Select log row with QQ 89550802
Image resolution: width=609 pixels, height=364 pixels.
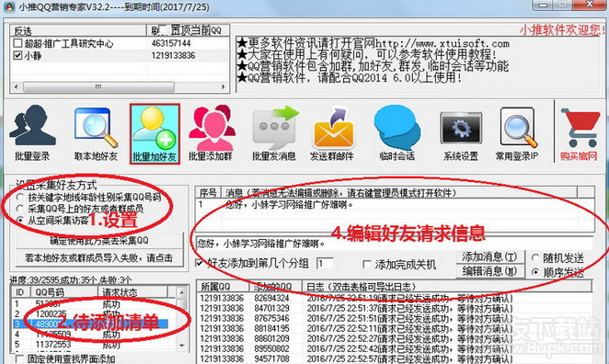point(395,348)
